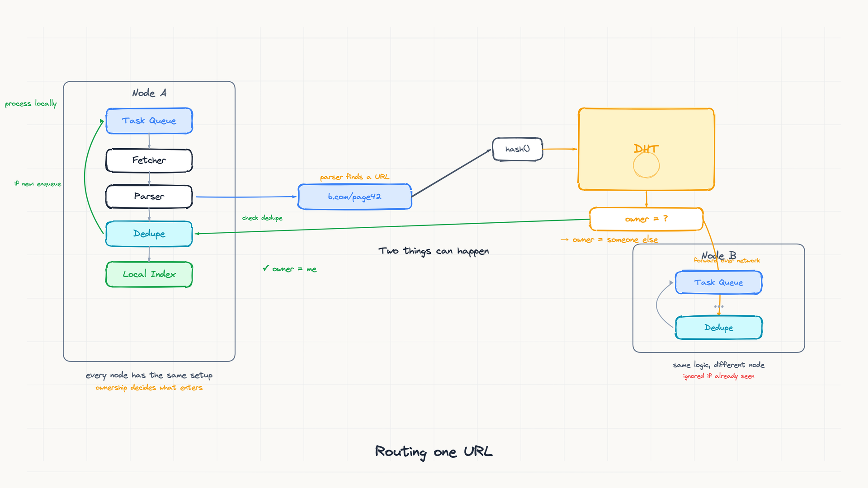Select the hash() box
The width and height of the screenshot is (868, 488).
click(518, 149)
